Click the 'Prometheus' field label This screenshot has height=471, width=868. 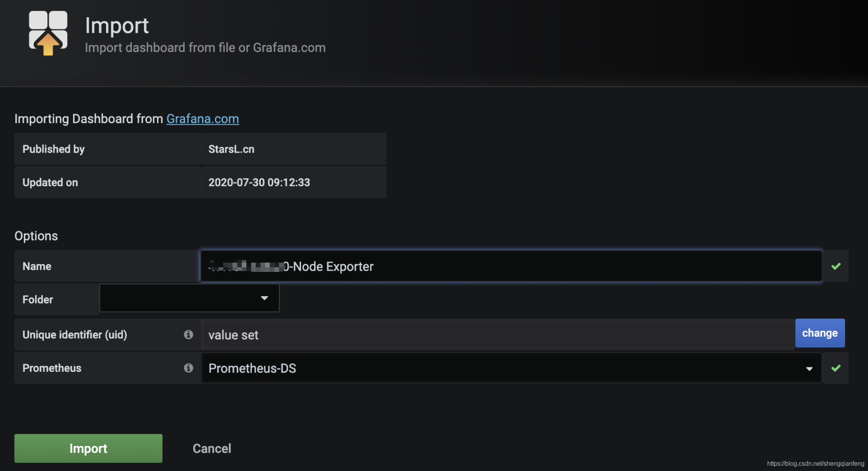click(52, 368)
